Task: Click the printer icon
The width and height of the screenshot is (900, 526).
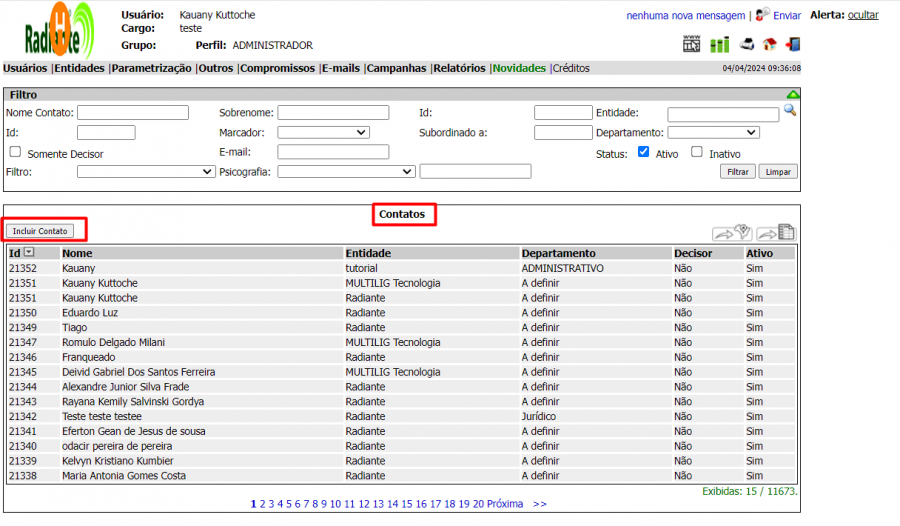Action: tap(747, 44)
